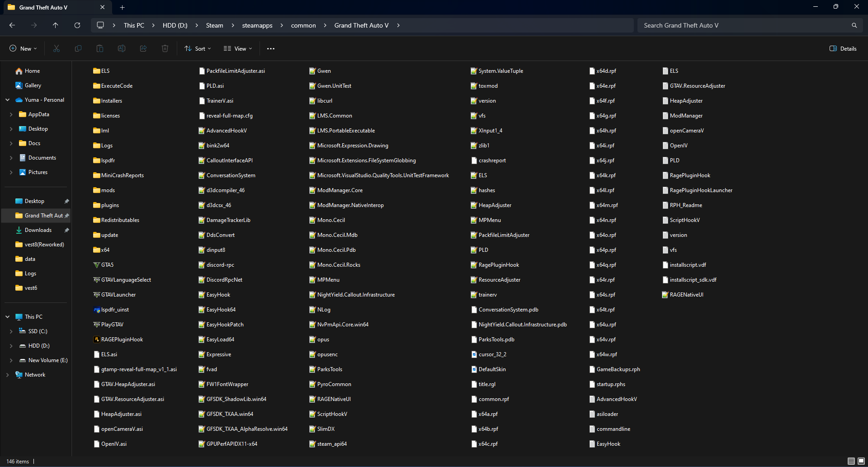The width and height of the screenshot is (868, 467).
Task: Select the GTAVLanguageSelect application icon
Action: [x=96, y=280]
